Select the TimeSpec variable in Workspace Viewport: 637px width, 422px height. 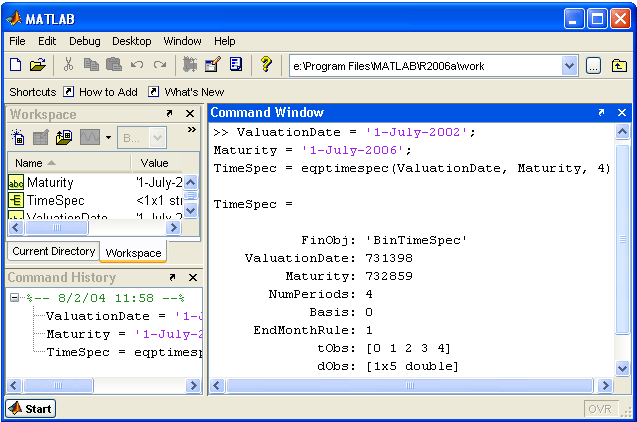pos(95,200)
